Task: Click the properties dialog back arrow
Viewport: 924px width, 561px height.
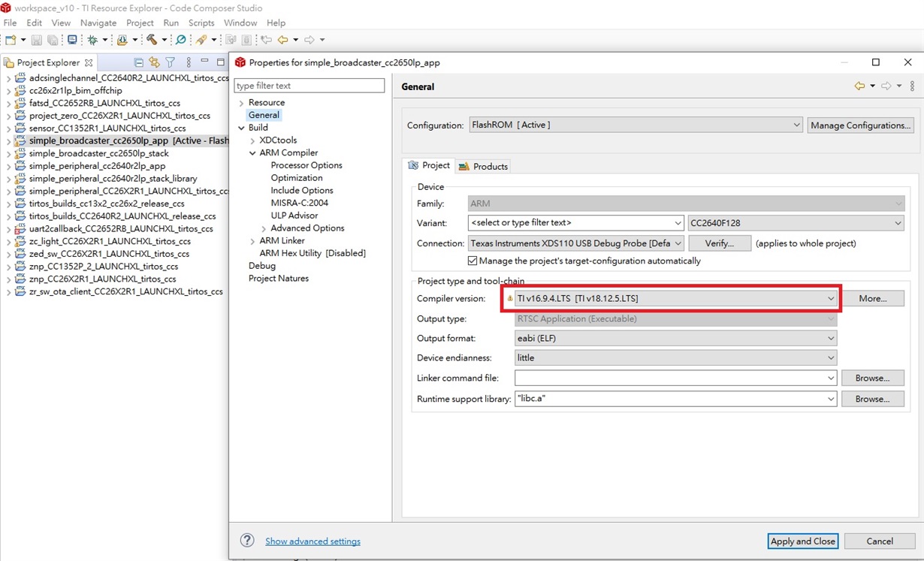Action: coord(859,86)
